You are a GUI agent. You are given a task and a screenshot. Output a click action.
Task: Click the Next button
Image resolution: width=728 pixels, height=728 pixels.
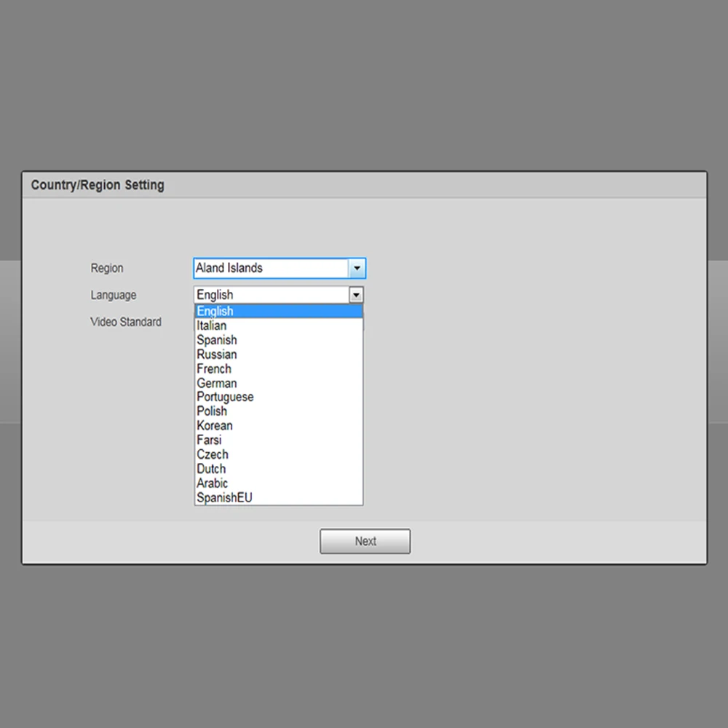tap(365, 542)
